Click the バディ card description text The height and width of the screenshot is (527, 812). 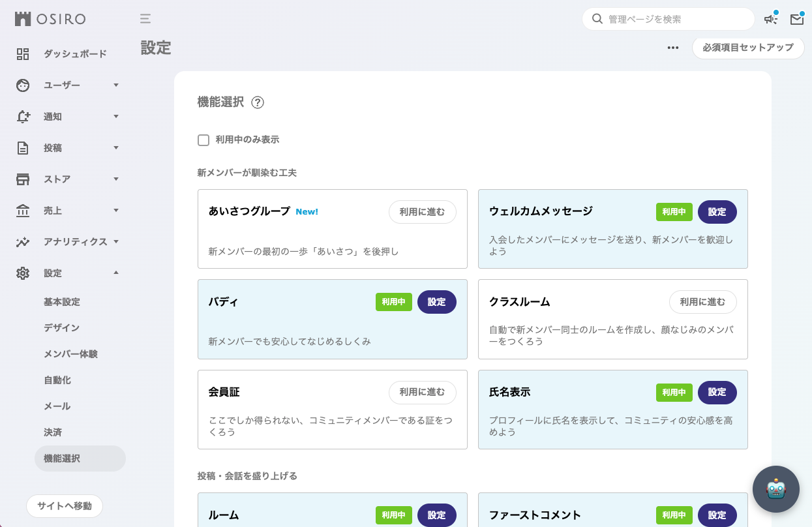290,341
